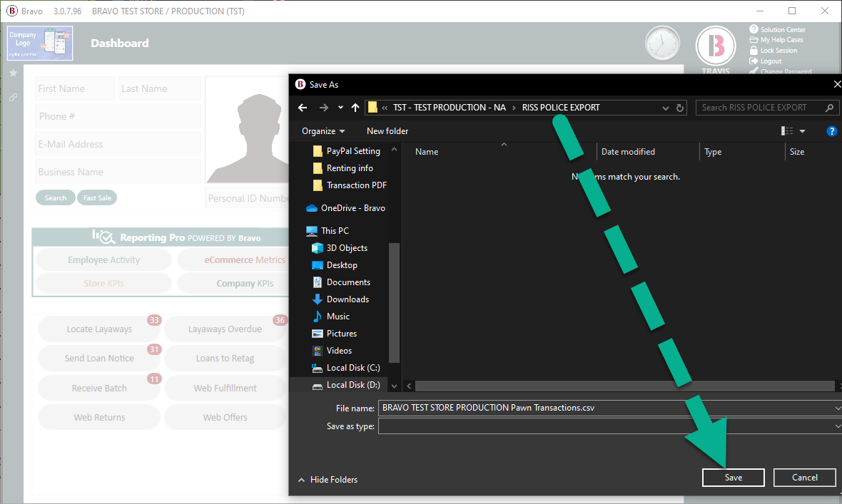The image size is (842, 504).
Task: Click Business Name field
Action: point(118,173)
